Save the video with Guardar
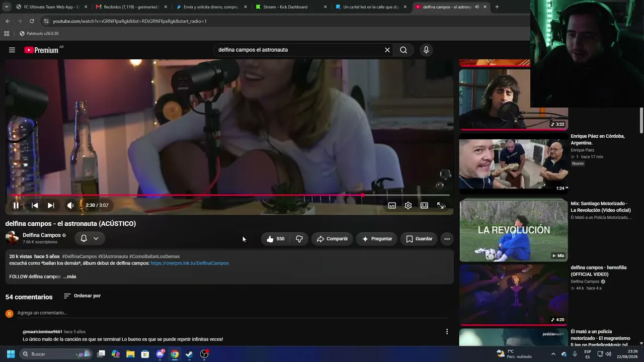This screenshot has height=362, width=644. [419, 239]
